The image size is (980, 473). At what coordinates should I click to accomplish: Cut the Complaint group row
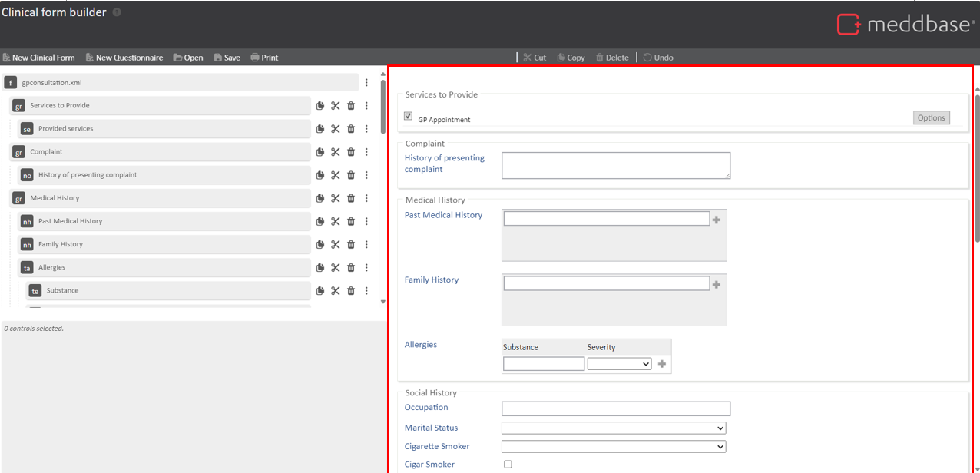336,152
